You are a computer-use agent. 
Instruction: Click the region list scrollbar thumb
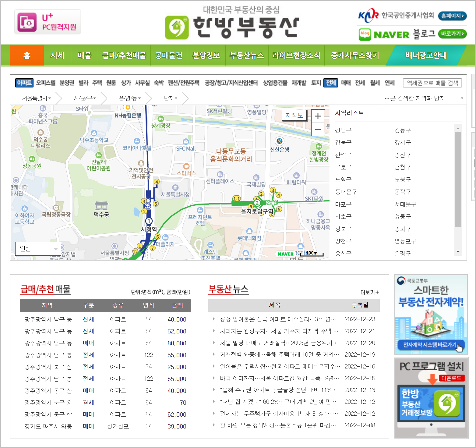[x=458, y=180]
